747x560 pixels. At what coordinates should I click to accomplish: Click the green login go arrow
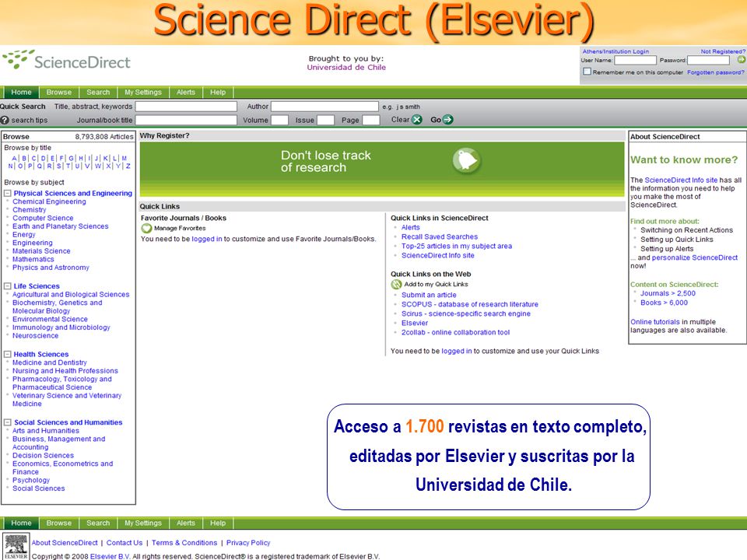[742, 60]
